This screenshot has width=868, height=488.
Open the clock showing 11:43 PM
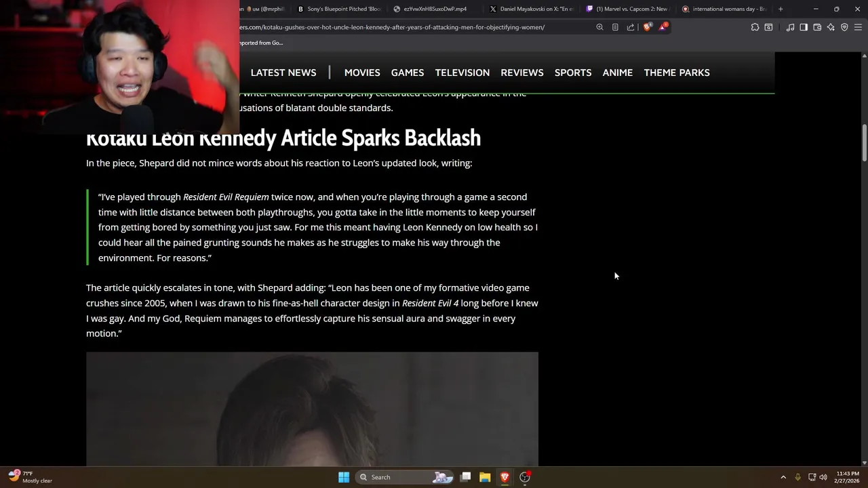tap(848, 477)
